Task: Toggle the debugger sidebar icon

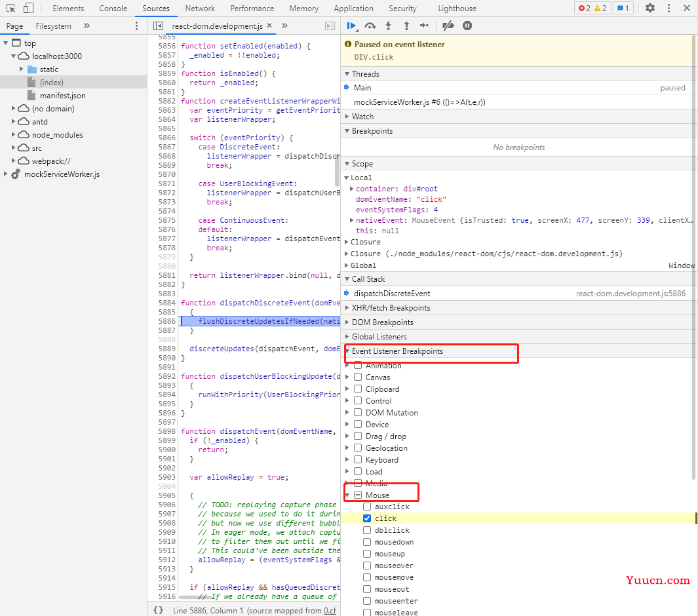Action: (x=330, y=26)
